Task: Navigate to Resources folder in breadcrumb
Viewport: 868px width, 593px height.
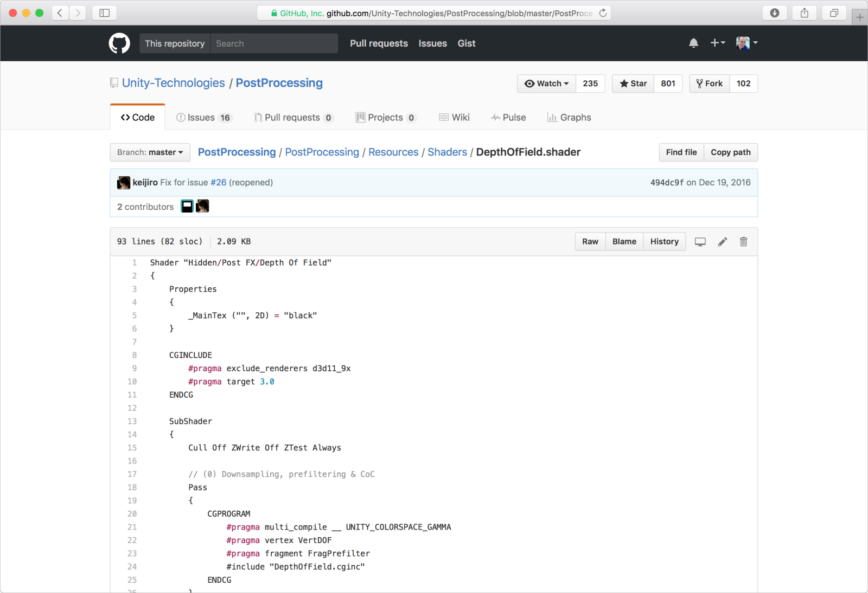Action: (393, 152)
